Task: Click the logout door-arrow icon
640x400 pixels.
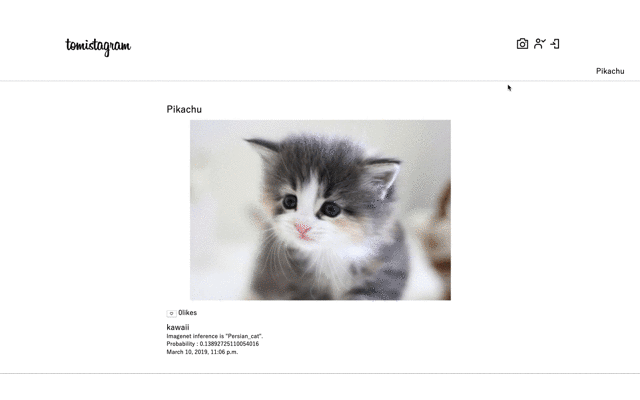Action: pos(555,44)
